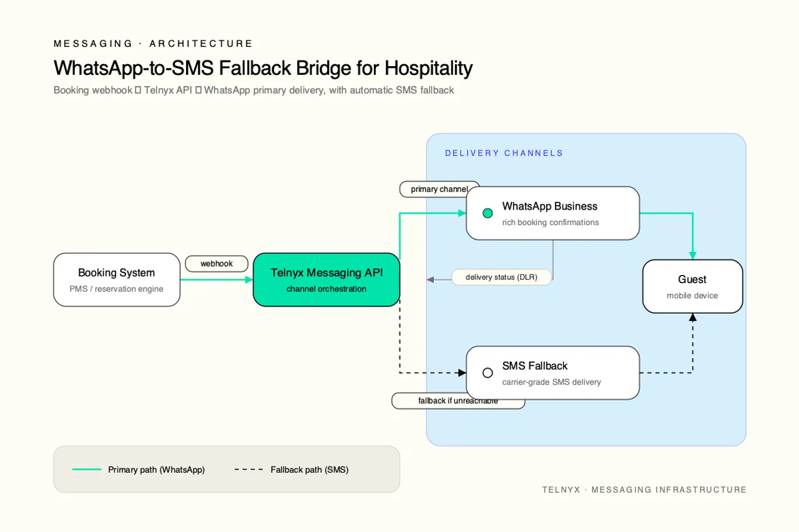The image size is (799, 532).
Task: Click the fallback if unreachable label
Action: point(458,401)
